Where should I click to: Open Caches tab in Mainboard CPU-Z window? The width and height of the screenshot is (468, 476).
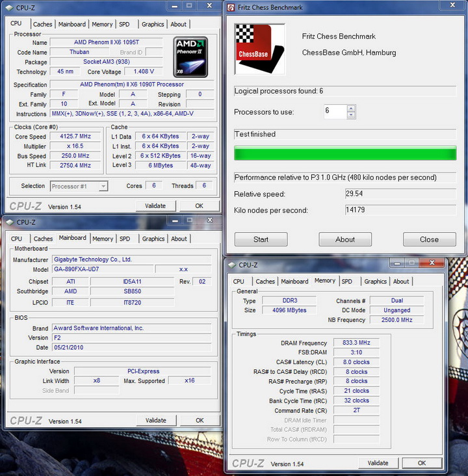pyautogui.click(x=43, y=239)
